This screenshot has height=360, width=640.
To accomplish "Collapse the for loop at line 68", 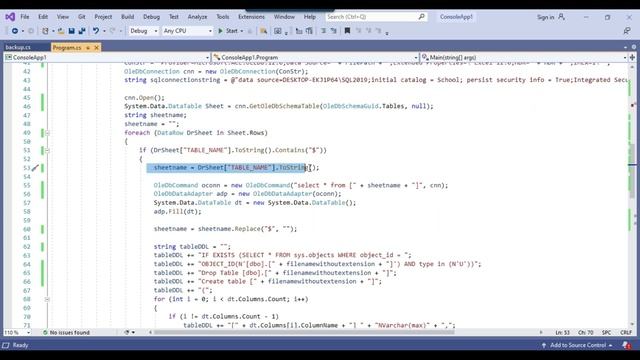I will click(47, 300).
